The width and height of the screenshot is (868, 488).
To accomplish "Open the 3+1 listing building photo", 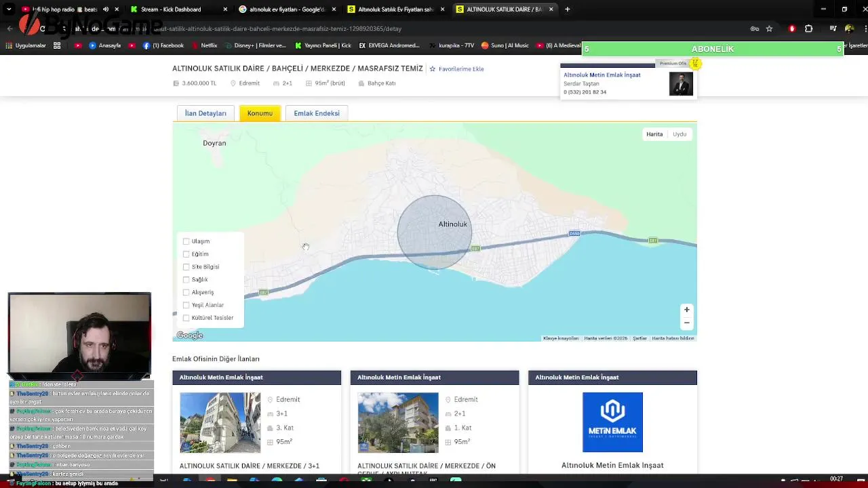I will [x=220, y=422].
